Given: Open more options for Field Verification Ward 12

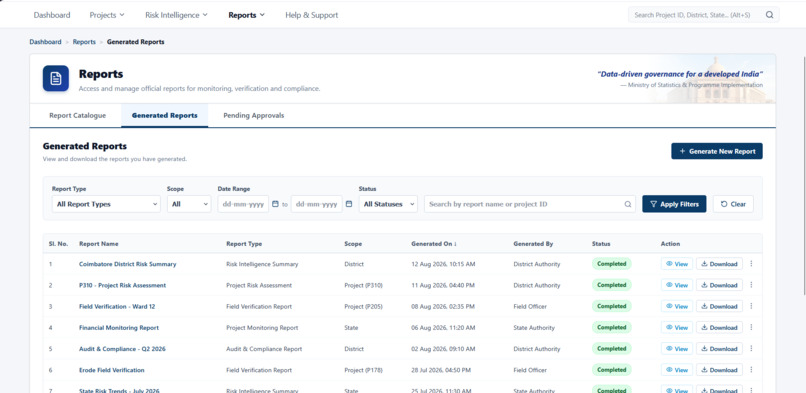Looking at the screenshot, I should (751, 306).
